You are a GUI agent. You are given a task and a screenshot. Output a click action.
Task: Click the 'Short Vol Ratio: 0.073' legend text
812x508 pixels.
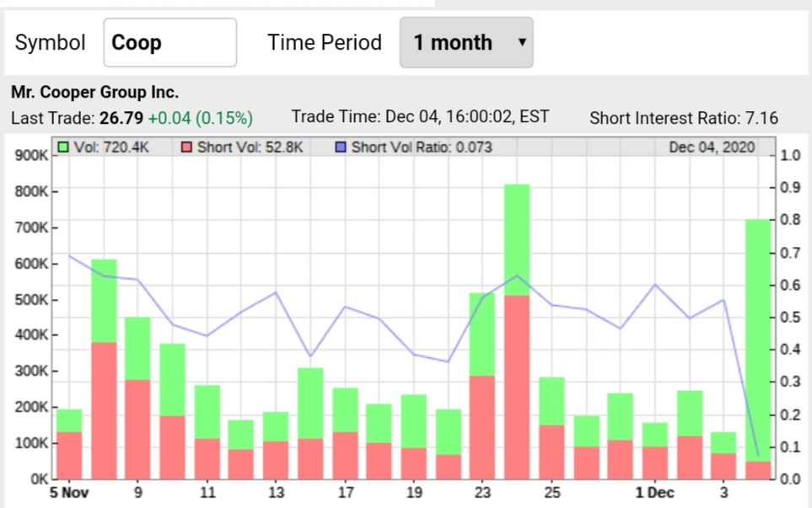pos(421,147)
